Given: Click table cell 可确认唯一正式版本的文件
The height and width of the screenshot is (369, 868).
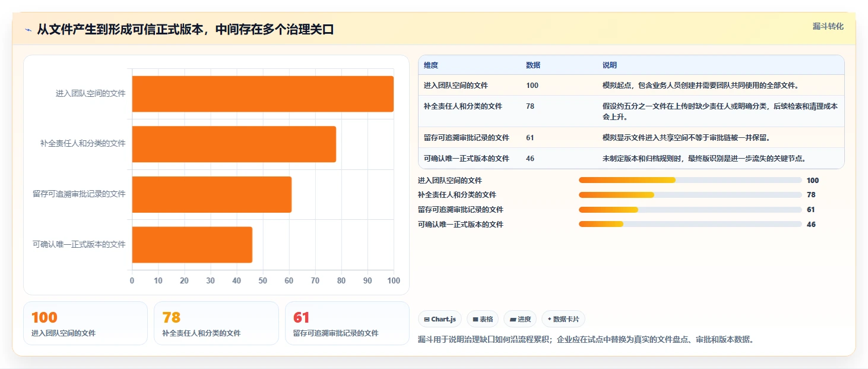Looking at the screenshot, I should tap(467, 159).
